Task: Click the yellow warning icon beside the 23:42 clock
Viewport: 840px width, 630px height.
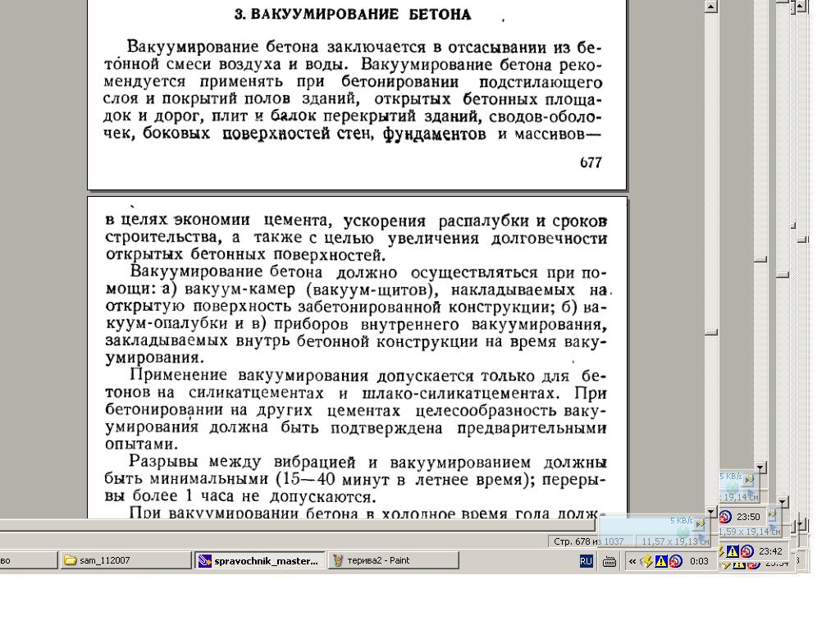Action: click(733, 550)
